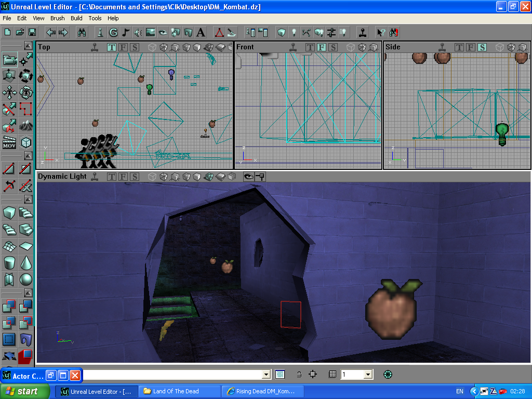
Task: Click the Build Lighting lightbulb icon
Action: 294,32
